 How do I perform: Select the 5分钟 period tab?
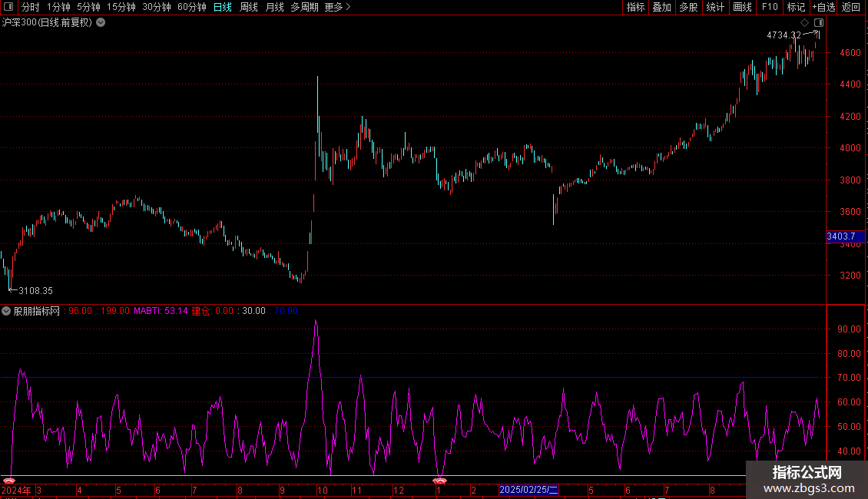[88, 7]
